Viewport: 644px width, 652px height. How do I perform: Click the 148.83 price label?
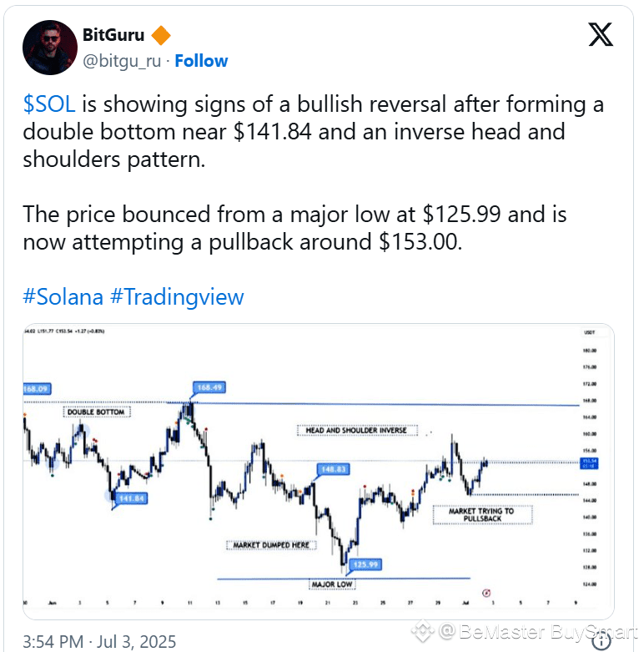click(333, 469)
